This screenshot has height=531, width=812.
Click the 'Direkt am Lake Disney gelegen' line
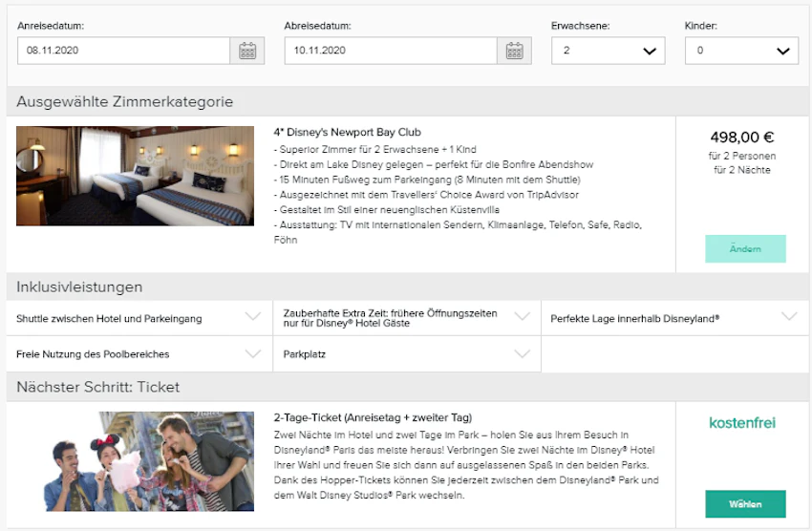click(x=434, y=164)
